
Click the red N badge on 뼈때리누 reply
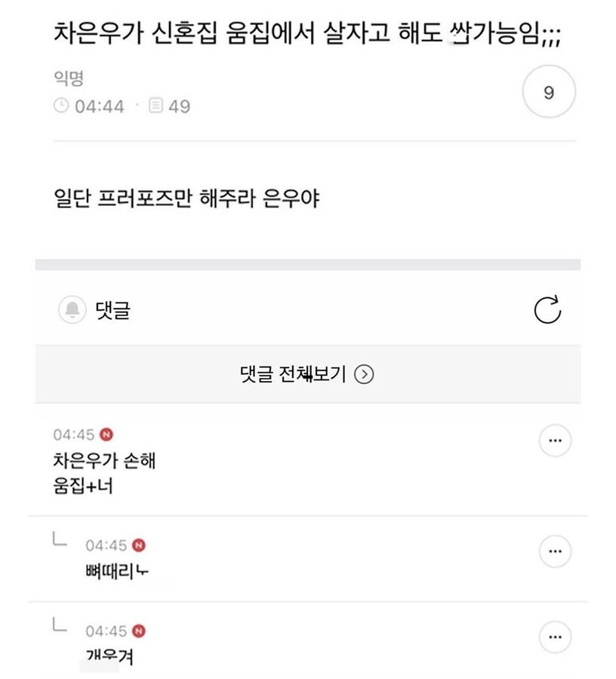click(139, 545)
